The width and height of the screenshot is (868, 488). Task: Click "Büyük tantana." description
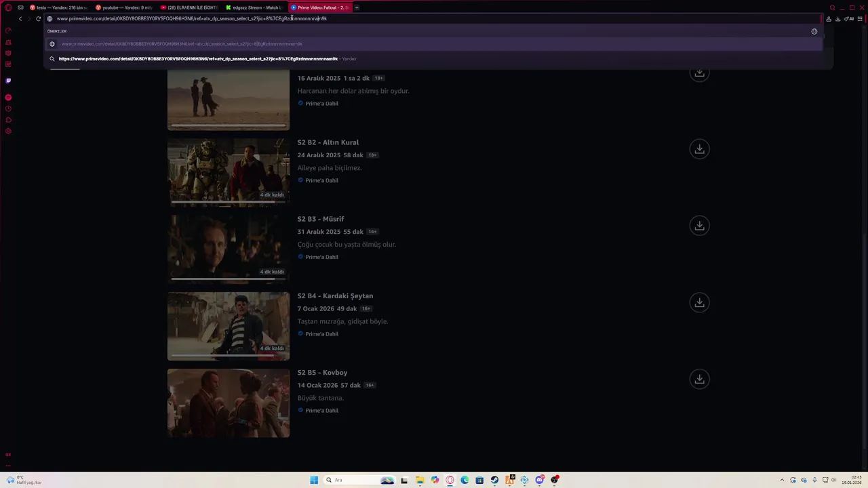click(x=321, y=398)
